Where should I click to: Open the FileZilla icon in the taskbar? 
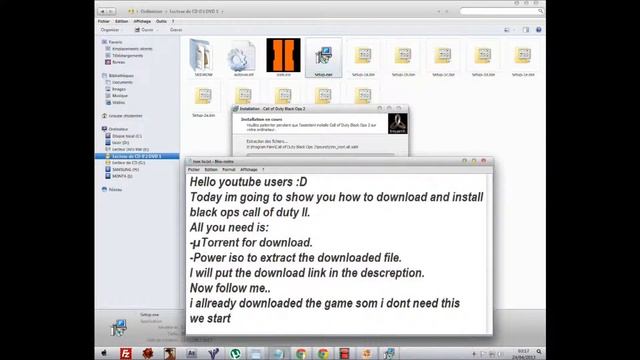coord(126,353)
